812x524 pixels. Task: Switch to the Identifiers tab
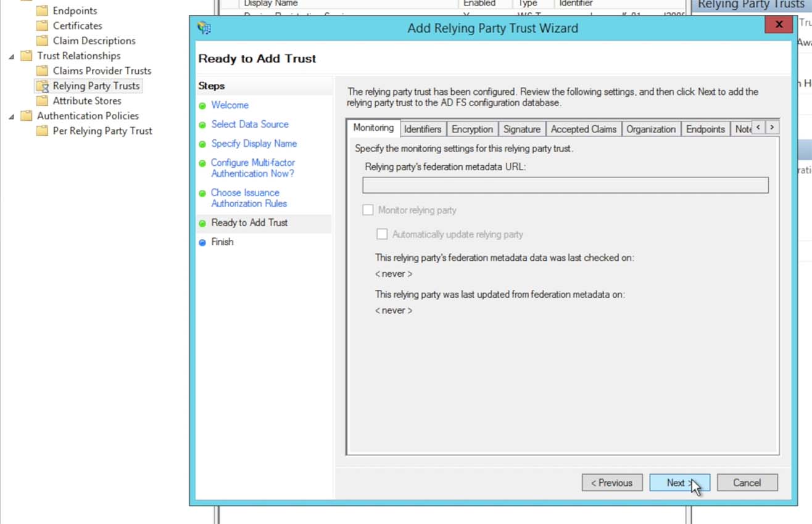[x=423, y=129]
